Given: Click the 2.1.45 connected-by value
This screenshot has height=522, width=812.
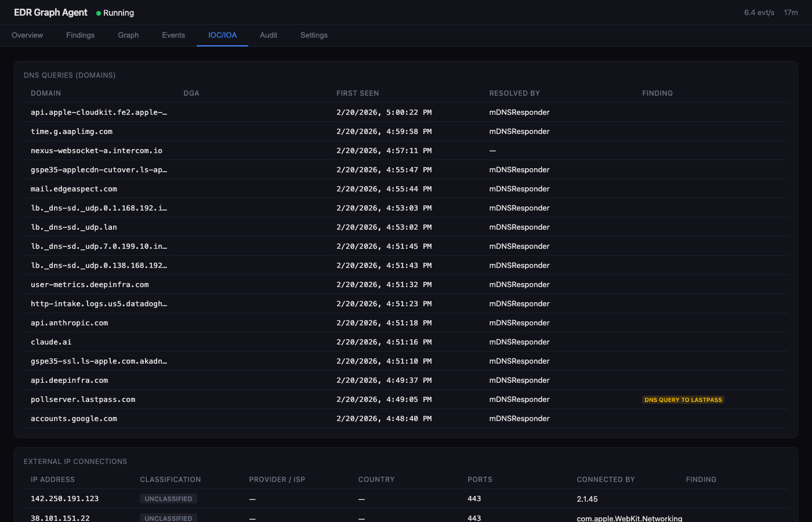Looking at the screenshot, I should pyautogui.click(x=587, y=499).
